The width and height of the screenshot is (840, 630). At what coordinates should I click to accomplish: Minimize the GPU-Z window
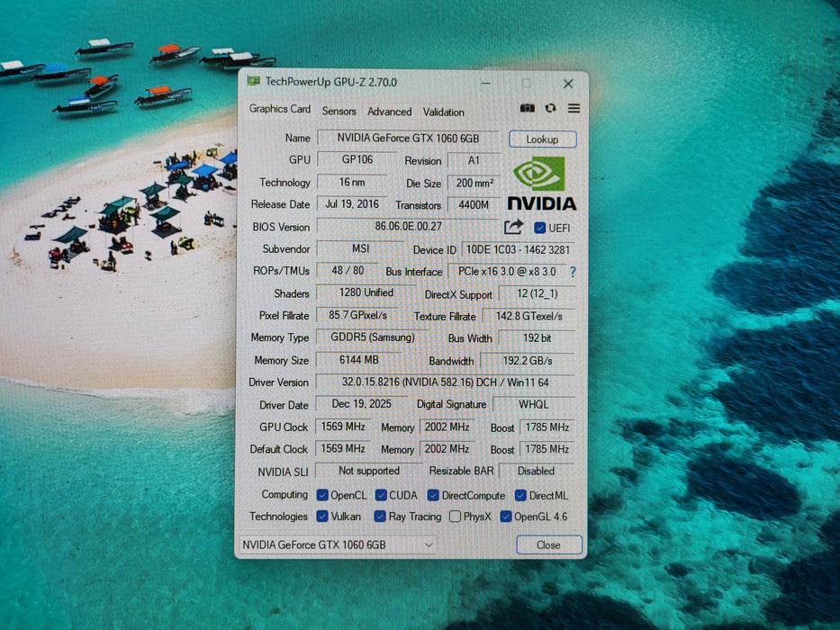[485, 83]
